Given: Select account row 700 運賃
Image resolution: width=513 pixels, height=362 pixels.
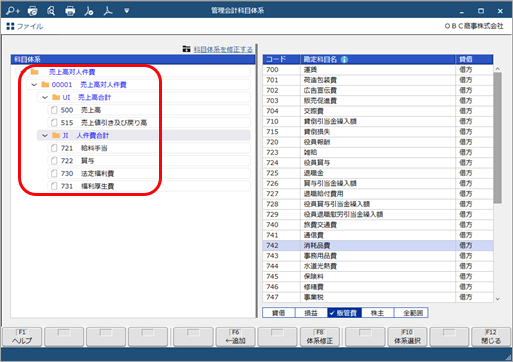Looking at the screenshot, I should click(x=378, y=70).
